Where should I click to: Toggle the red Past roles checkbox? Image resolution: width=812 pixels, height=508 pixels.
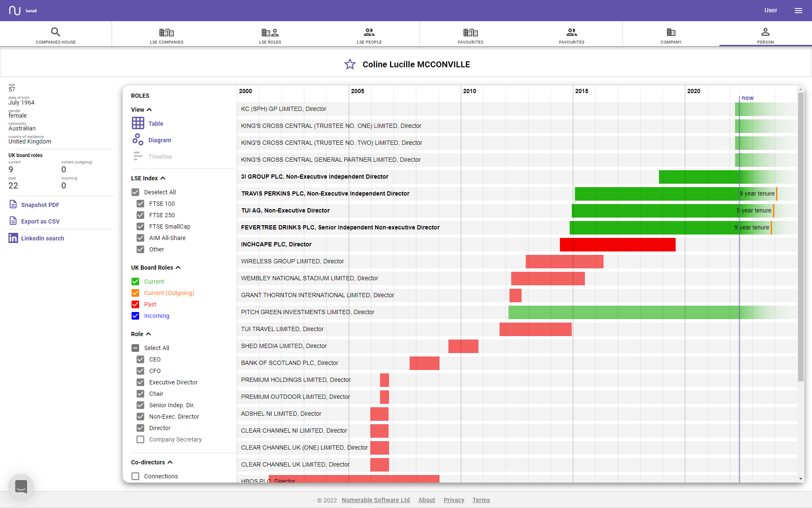point(135,304)
